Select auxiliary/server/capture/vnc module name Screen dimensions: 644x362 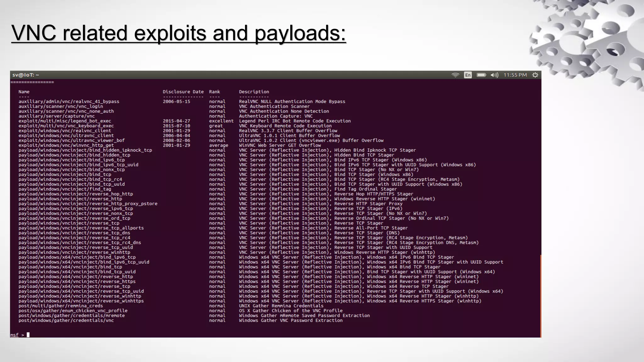tap(57, 116)
